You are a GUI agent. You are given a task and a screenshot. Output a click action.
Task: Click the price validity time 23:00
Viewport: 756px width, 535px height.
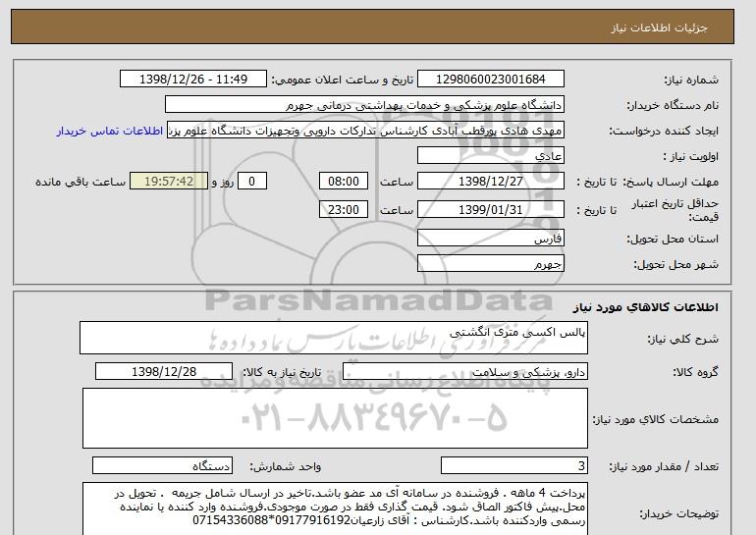click(x=344, y=210)
